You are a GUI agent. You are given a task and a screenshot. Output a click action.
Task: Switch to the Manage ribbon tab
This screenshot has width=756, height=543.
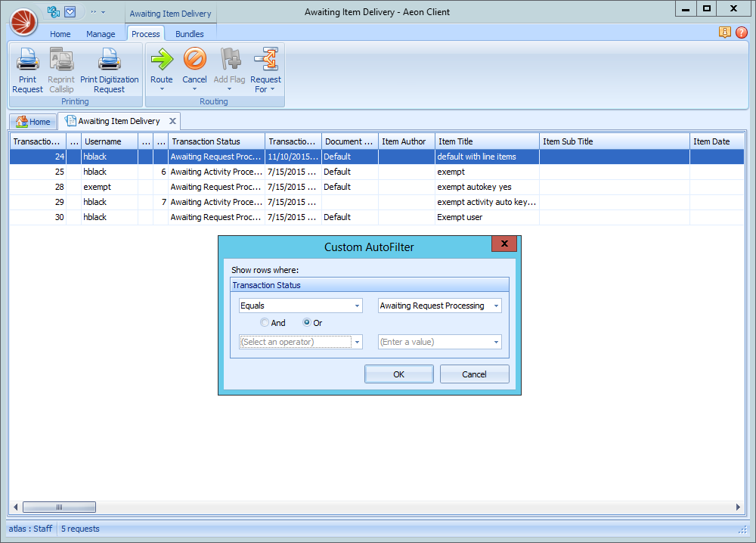click(101, 34)
